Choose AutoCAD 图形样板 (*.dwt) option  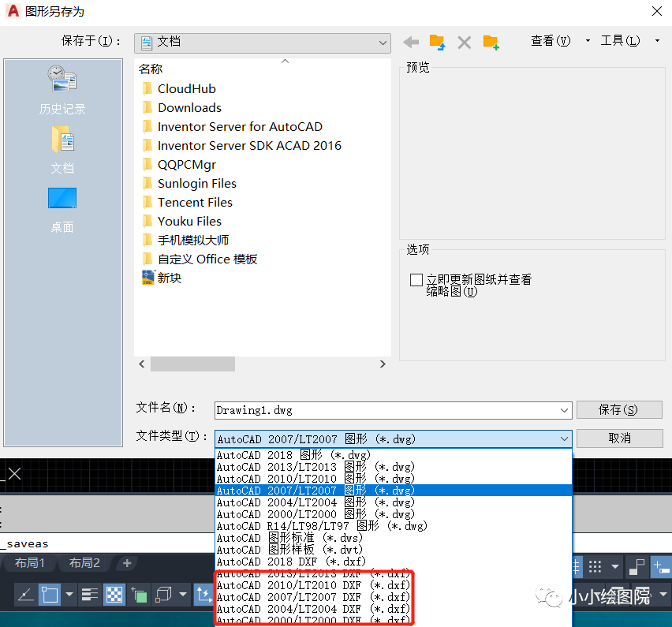pyautogui.click(x=393, y=550)
